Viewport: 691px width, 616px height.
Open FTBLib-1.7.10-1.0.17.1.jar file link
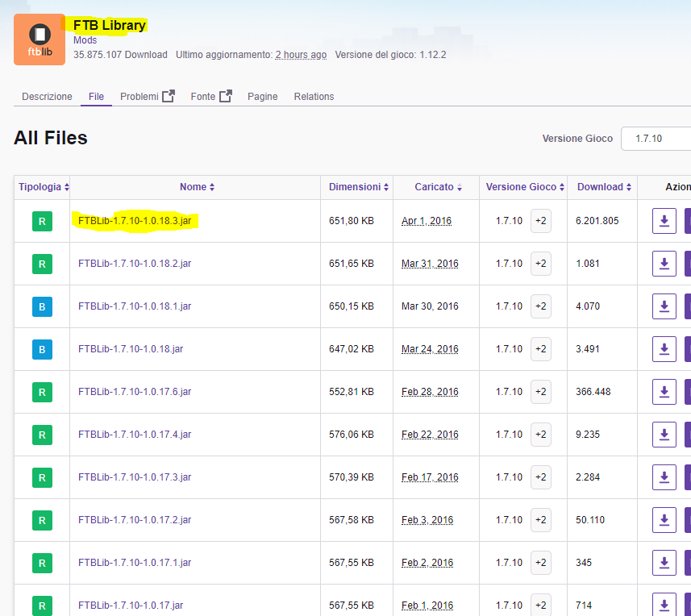[x=135, y=563]
